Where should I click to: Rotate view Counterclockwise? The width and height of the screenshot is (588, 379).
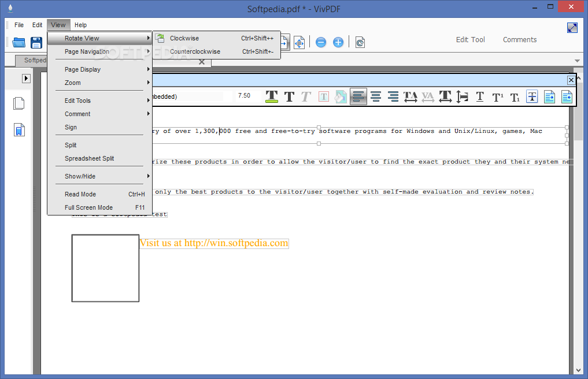coord(216,52)
